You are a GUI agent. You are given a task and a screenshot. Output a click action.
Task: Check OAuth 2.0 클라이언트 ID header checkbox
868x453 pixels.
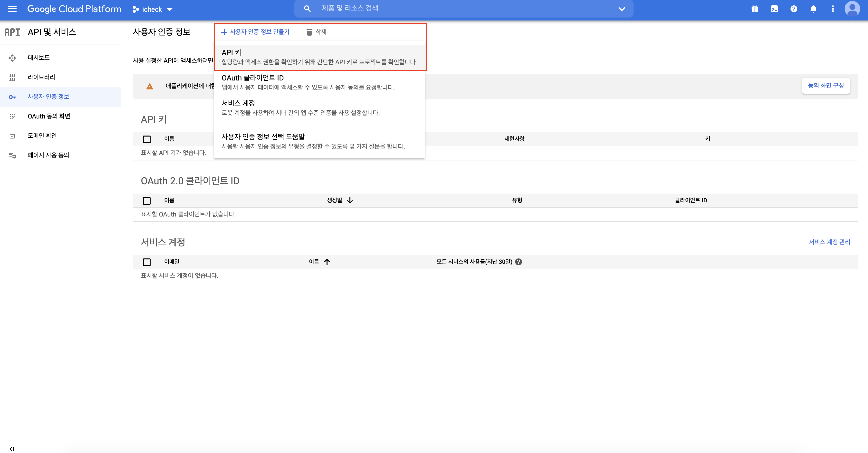coord(147,201)
